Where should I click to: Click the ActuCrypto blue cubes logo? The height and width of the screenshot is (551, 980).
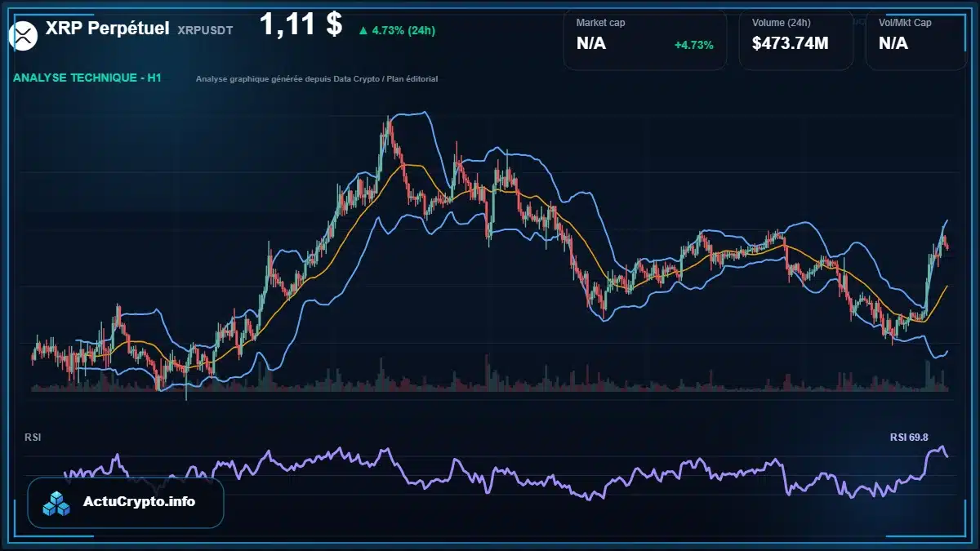coord(57,503)
